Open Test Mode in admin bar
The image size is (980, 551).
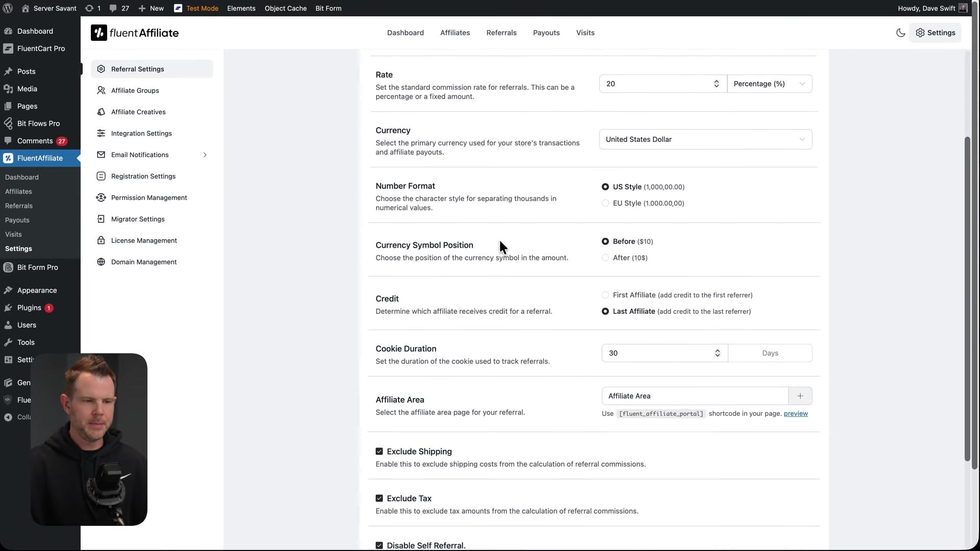196,8
